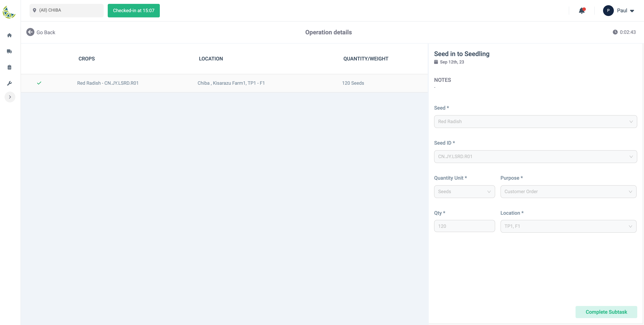Click the CROPS column header

tap(86, 59)
